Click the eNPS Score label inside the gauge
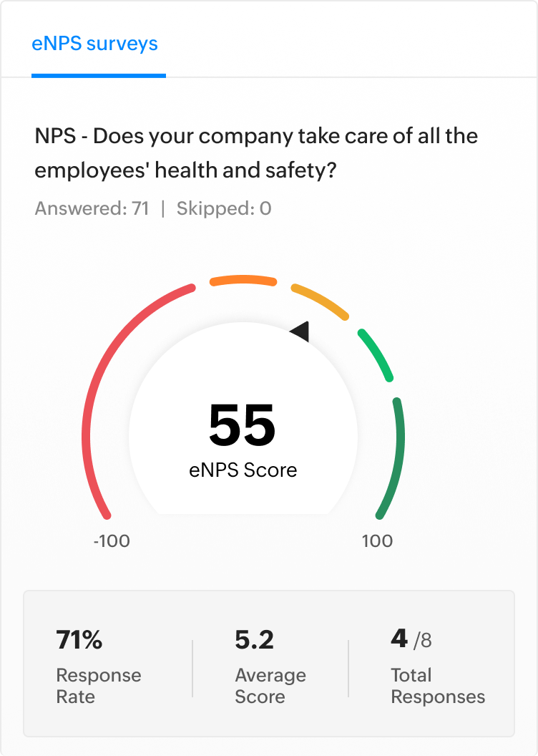The image size is (538, 756). [x=243, y=470]
